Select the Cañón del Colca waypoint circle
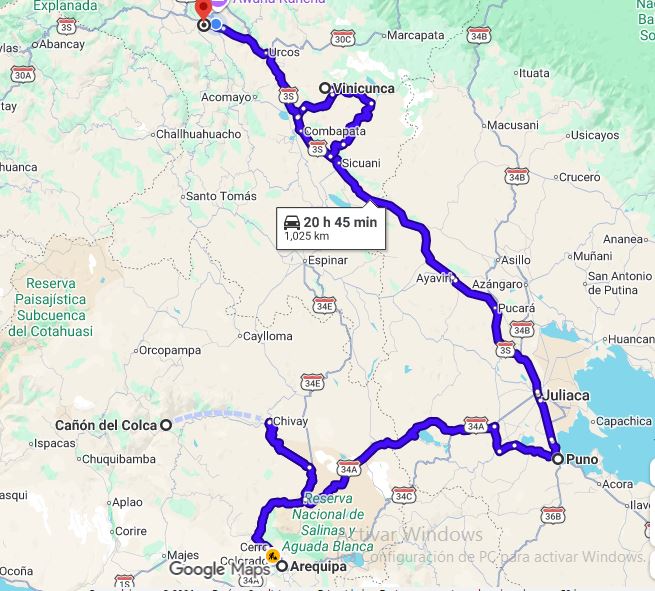 click(166, 425)
